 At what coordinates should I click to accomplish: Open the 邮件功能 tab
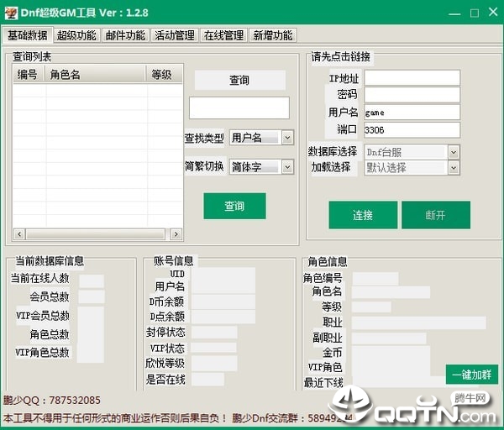[x=126, y=35]
